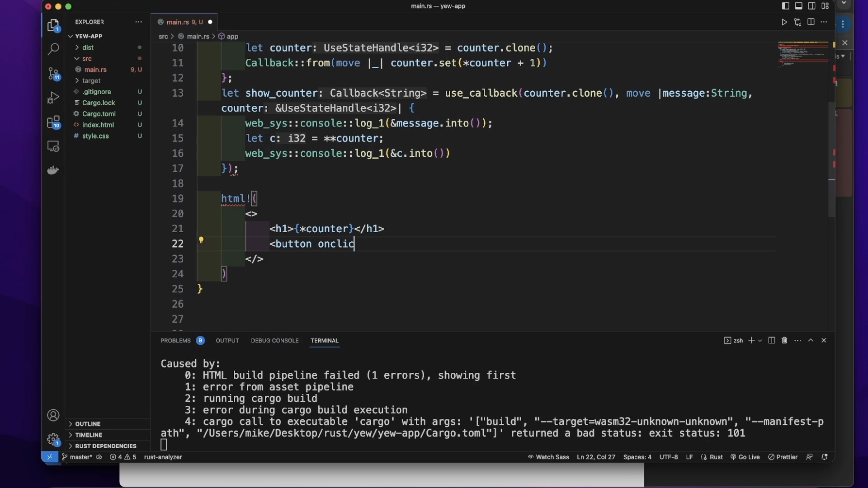Switch to the PROBLEMS tab
The height and width of the screenshot is (488, 868).
[x=176, y=341]
